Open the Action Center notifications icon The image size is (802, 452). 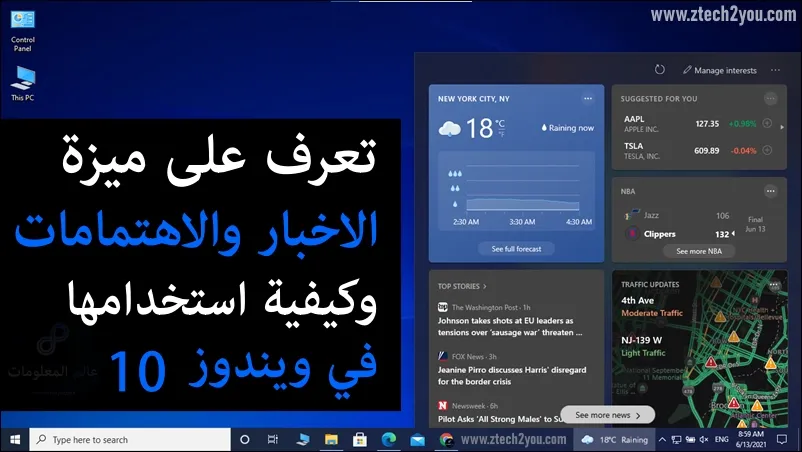pyautogui.click(x=782, y=439)
